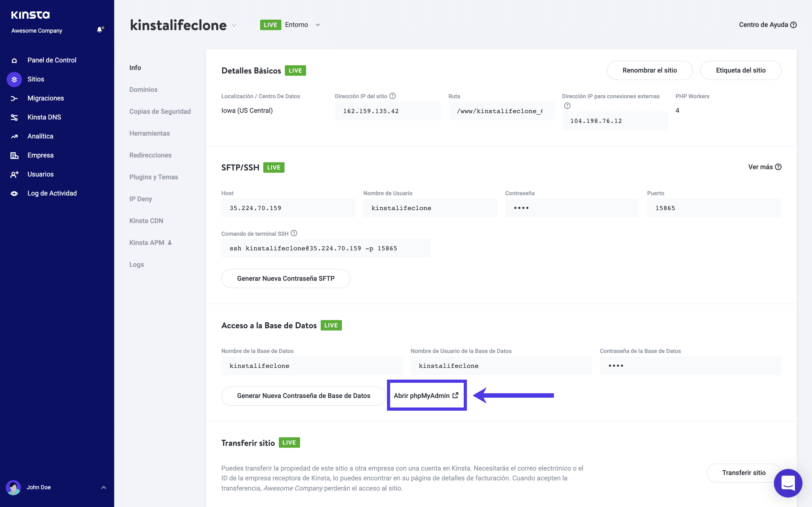Click the Log de Actividad eye icon
Viewport: 812px width, 507px height.
click(x=14, y=194)
